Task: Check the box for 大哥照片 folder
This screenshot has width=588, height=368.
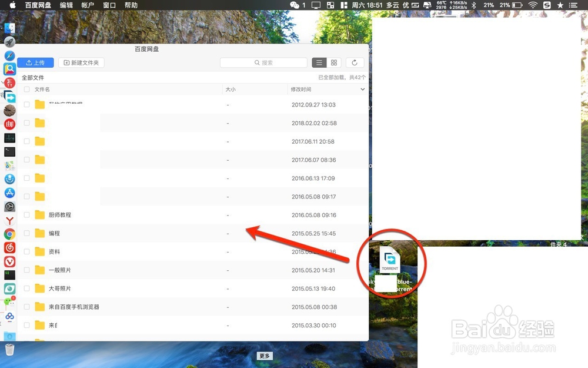Action: point(26,289)
